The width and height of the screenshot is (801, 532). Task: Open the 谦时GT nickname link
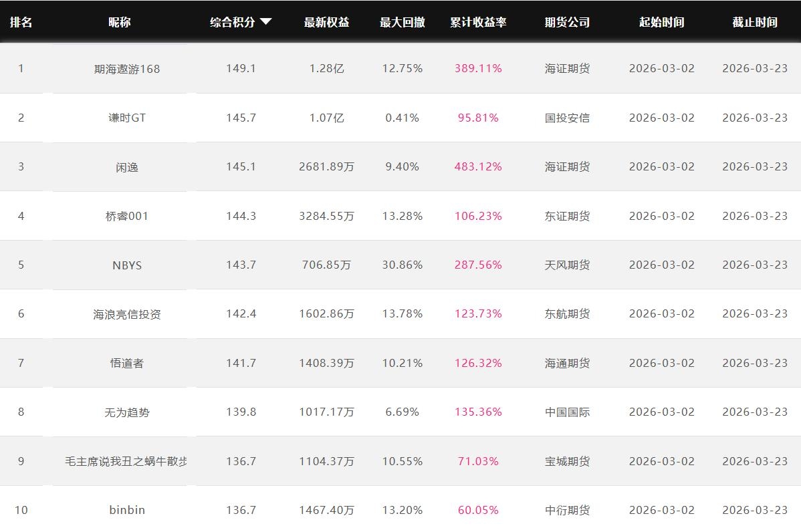[x=127, y=118]
